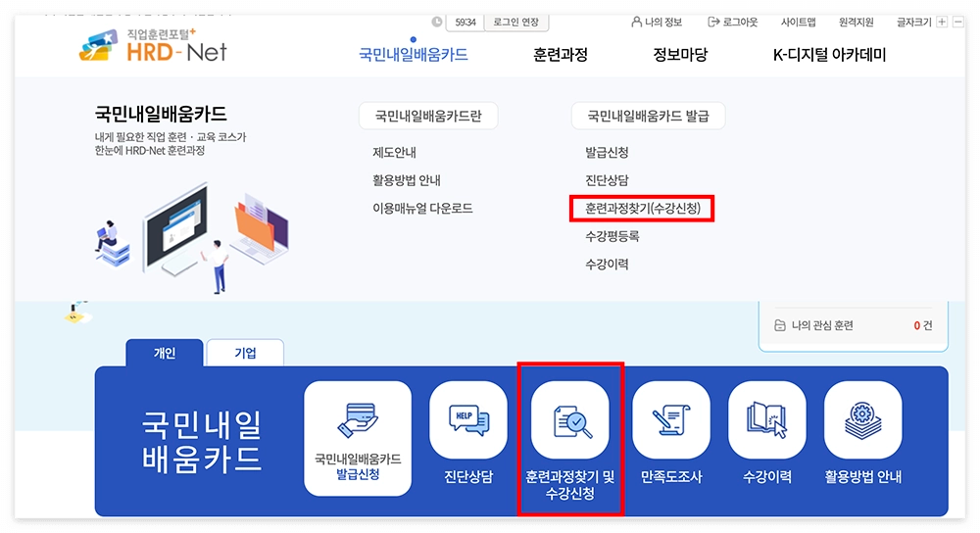
Task: Switch to the 개인 tab
Action: [165, 353]
